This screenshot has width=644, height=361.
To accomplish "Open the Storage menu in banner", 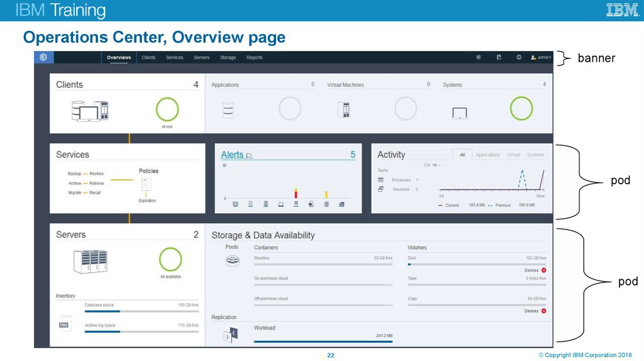I will pos(228,57).
